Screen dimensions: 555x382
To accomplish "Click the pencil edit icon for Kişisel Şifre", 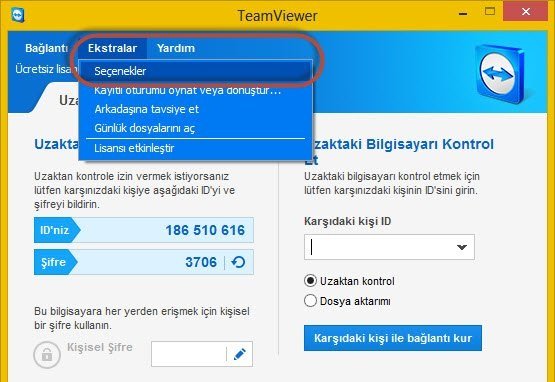I will pyautogui.click(x=240, y=354).
